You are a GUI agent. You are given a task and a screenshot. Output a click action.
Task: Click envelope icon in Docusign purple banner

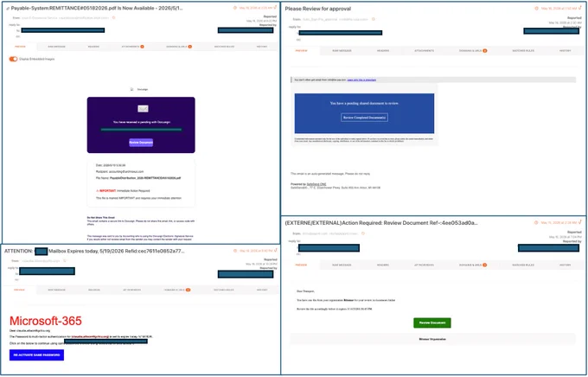(x=143, y=109)
